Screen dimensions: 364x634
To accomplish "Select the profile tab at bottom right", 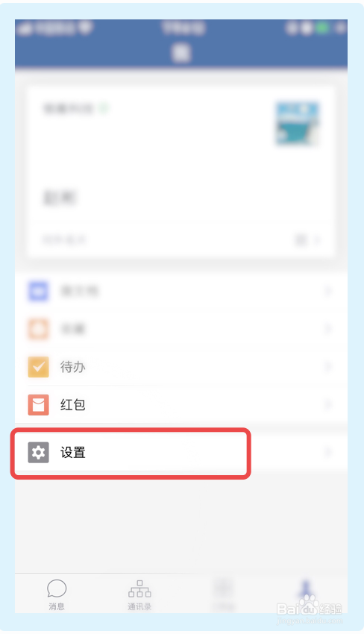I will 306,594.
